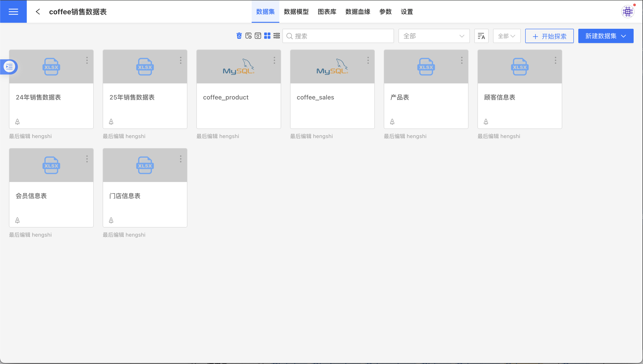Click rocket icon on 产品表 card
This screenshot has width=643, height=364.
coord(392,122)
